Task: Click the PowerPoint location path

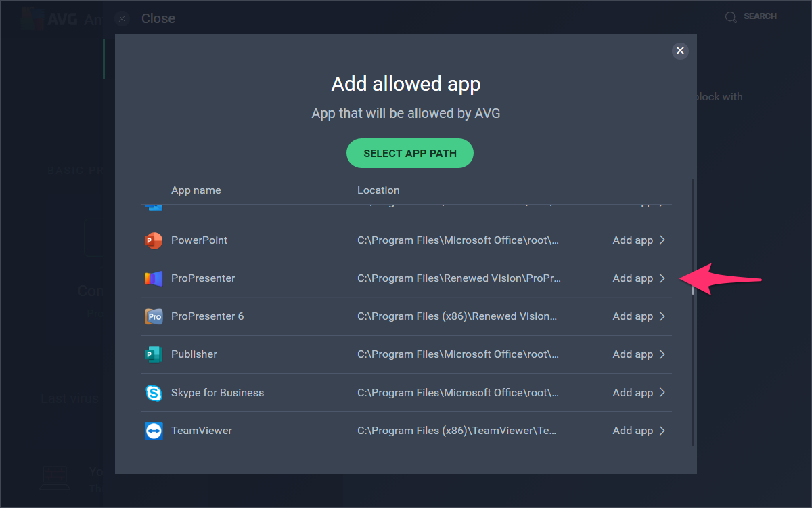Action: [x=458, y=240]
